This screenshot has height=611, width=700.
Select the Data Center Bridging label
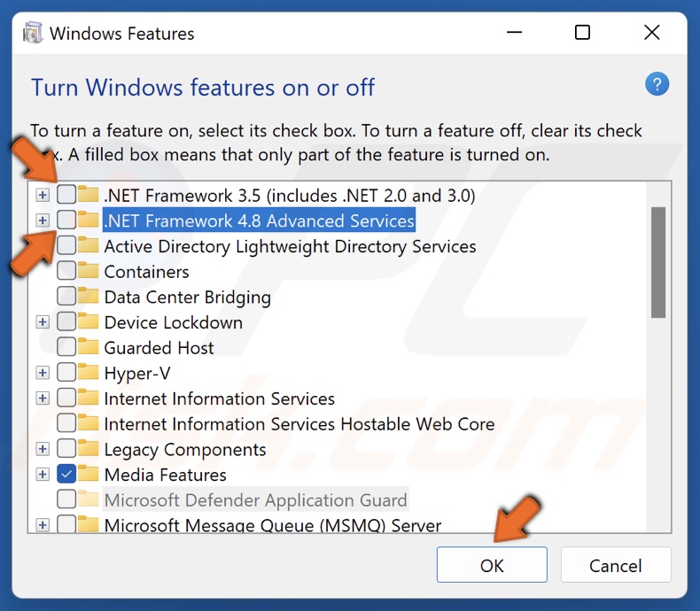pyautogui.click(x=188, y=298)
